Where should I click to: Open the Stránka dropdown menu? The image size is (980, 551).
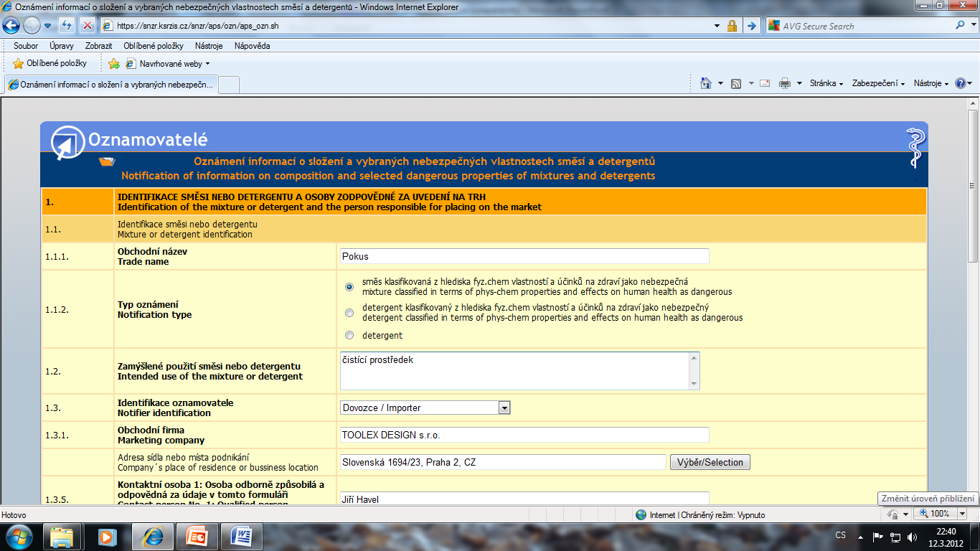point(826,83)
